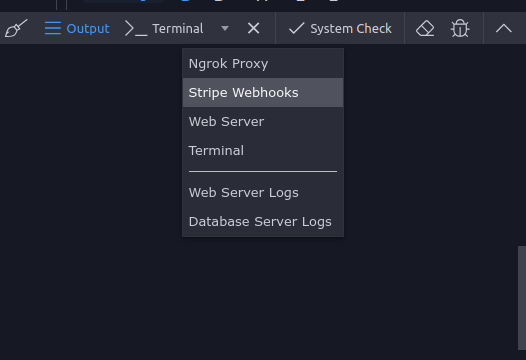
Task: Click the vertical scrollbar thumb at right
Action: [x=522, y=298]
